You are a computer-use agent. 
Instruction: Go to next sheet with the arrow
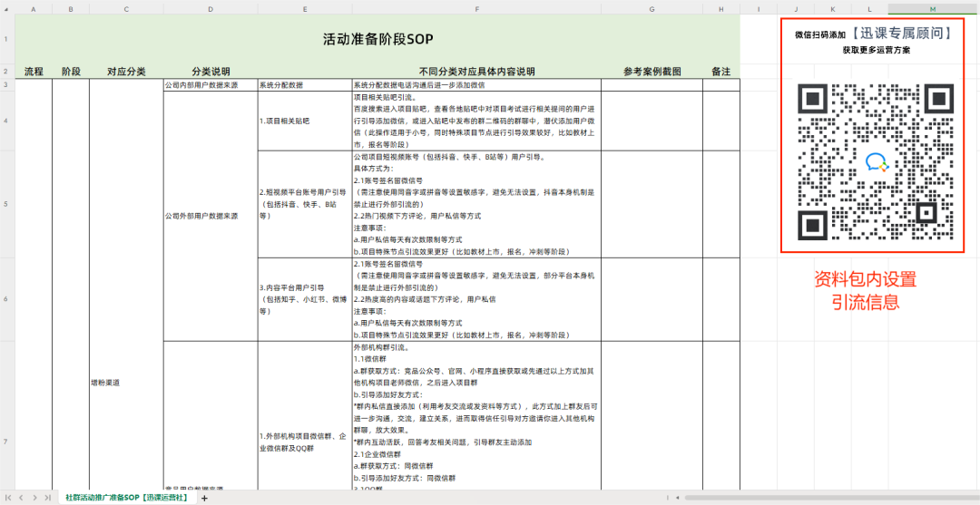[35, 498]
